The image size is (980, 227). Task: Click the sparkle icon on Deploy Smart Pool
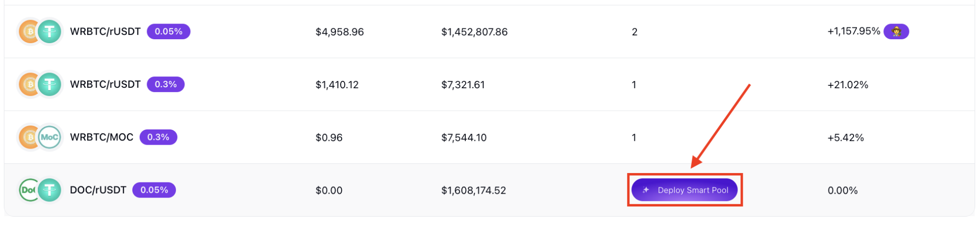[646, 190]
